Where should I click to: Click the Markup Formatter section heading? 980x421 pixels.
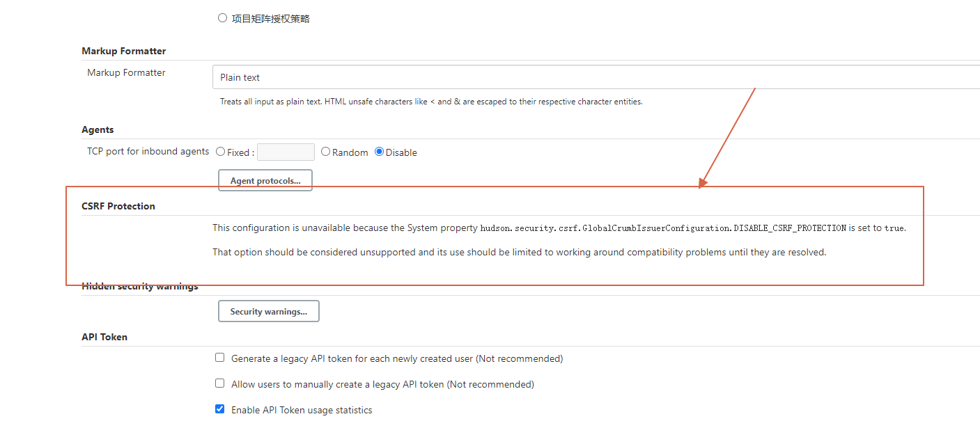[123, 50]
